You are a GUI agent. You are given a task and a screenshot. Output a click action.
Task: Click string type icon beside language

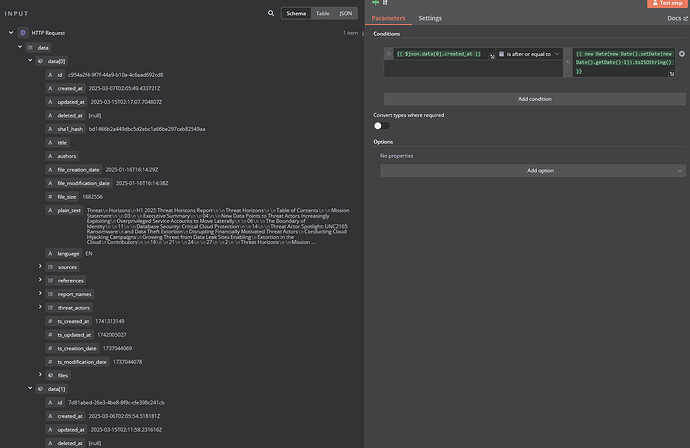pos(50,253)
